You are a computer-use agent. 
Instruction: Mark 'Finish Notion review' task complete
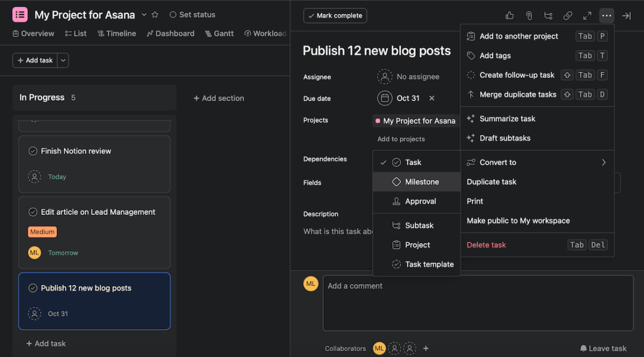coord(33,151)
